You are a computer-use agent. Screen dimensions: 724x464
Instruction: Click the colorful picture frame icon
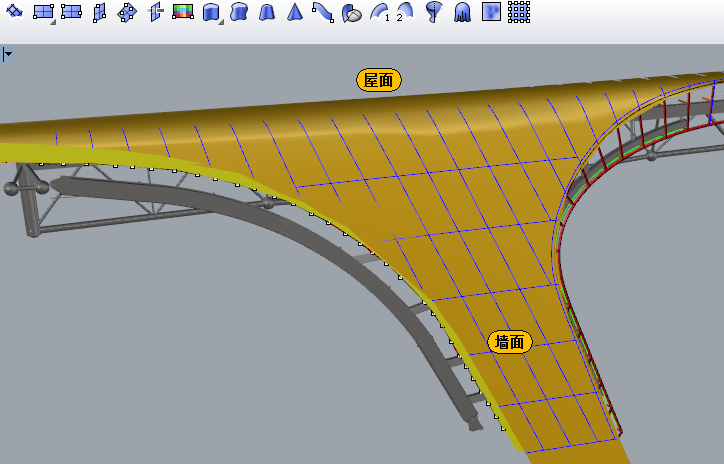click(182, 13)
